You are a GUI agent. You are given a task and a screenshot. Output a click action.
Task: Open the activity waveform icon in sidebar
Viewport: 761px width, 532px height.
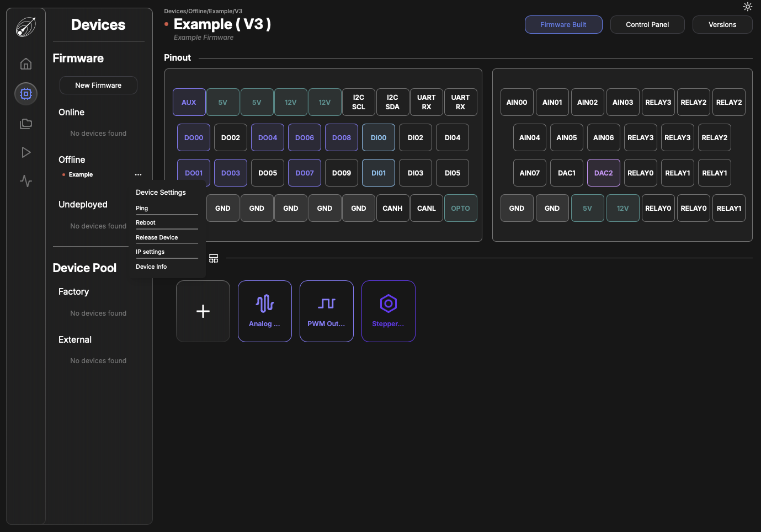(x=26, y=181)
